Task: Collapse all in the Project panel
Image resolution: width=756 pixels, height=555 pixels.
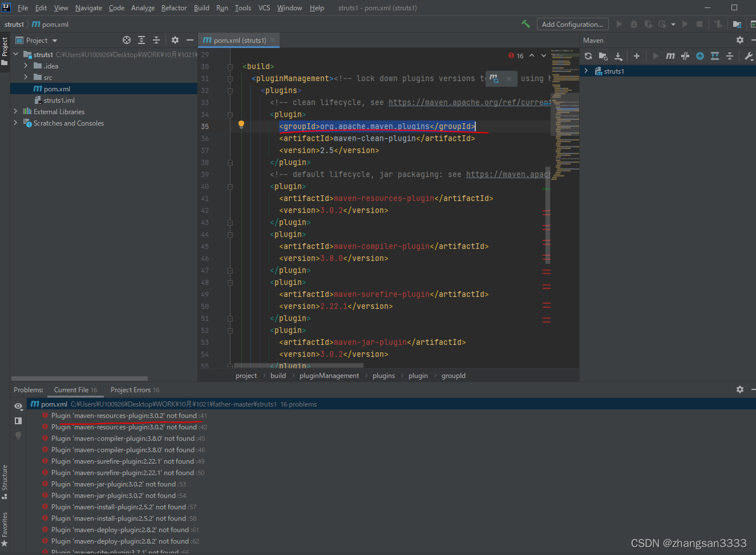Action: click(x=156, y=40)
